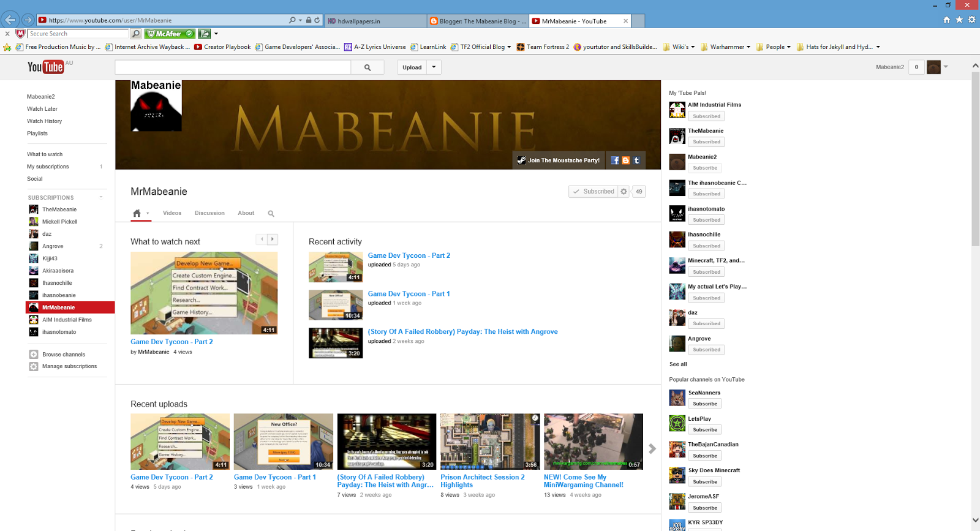Click the browser home icon

[947, 20]
